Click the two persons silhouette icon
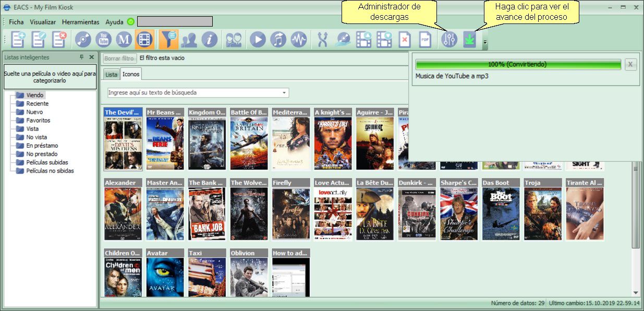Image resolution: width=644 pixels, height=311 pixels. click(x=189, y=40)
